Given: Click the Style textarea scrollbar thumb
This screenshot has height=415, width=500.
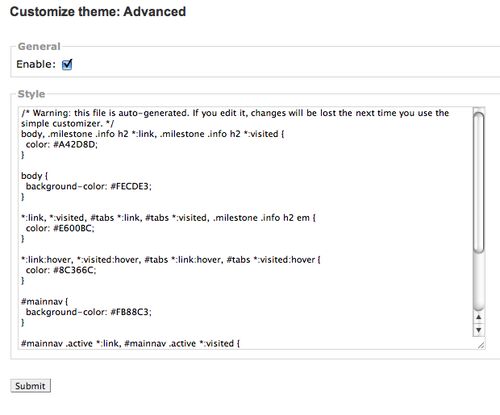Looking at the screenshot, I should click(x=479, y=183).
